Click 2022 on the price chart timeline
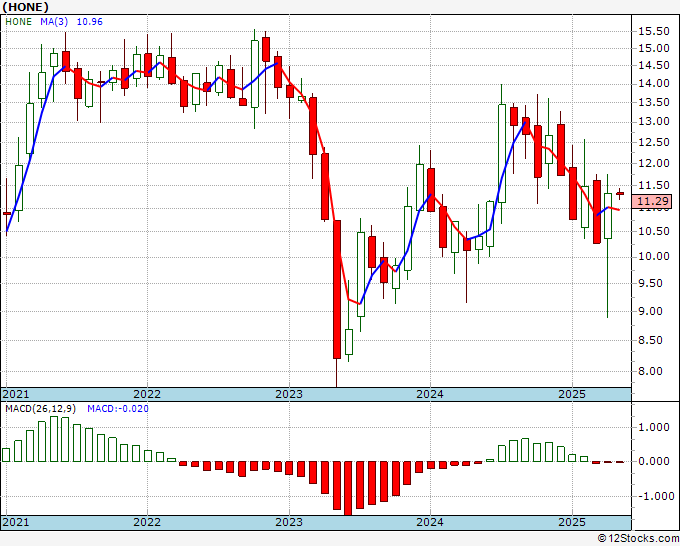This screenshot has height=546, width=680. 147,394
